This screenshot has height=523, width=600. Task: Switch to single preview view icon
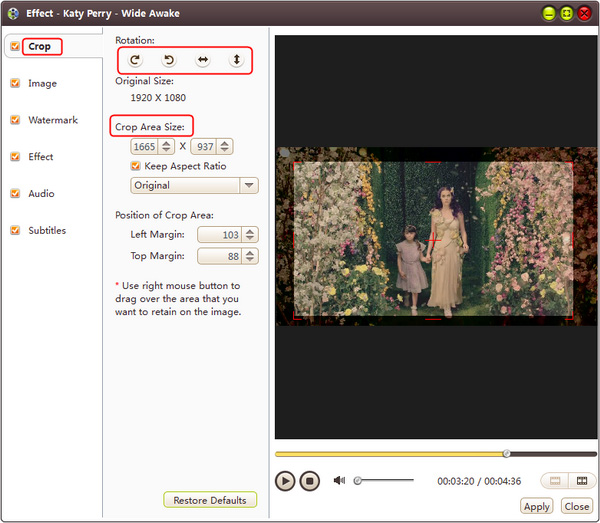[554, 481]
